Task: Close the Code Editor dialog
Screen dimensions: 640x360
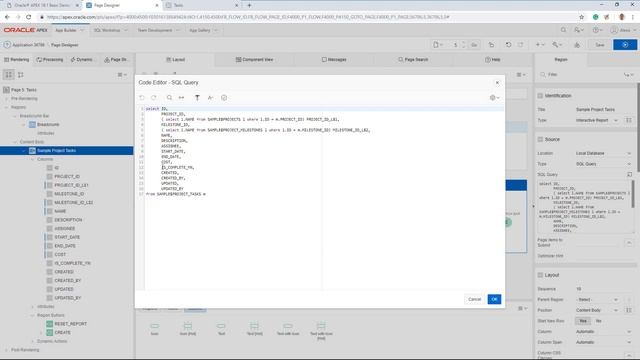Action: 497,83
